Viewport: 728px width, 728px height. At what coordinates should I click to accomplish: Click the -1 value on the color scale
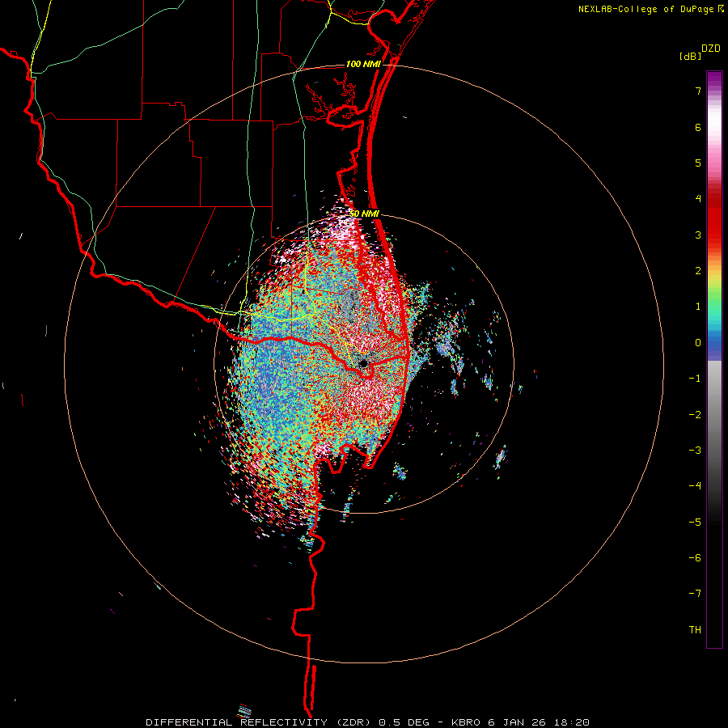tap(695, 379)
